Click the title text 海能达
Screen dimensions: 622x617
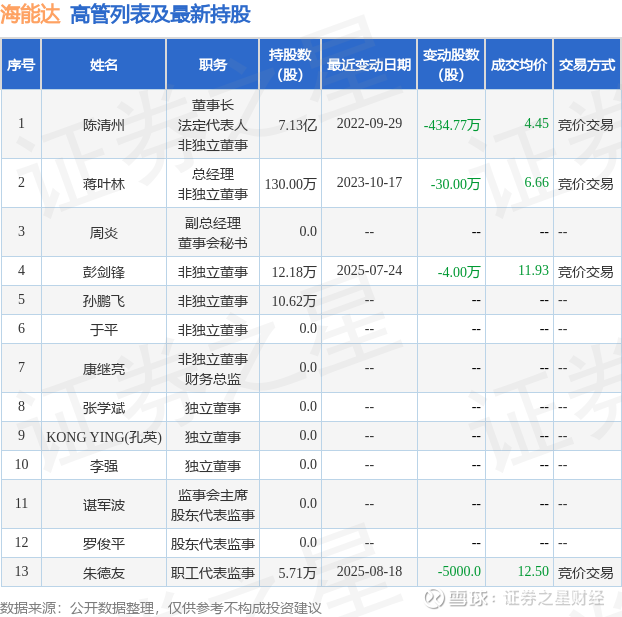click(30, 15)
